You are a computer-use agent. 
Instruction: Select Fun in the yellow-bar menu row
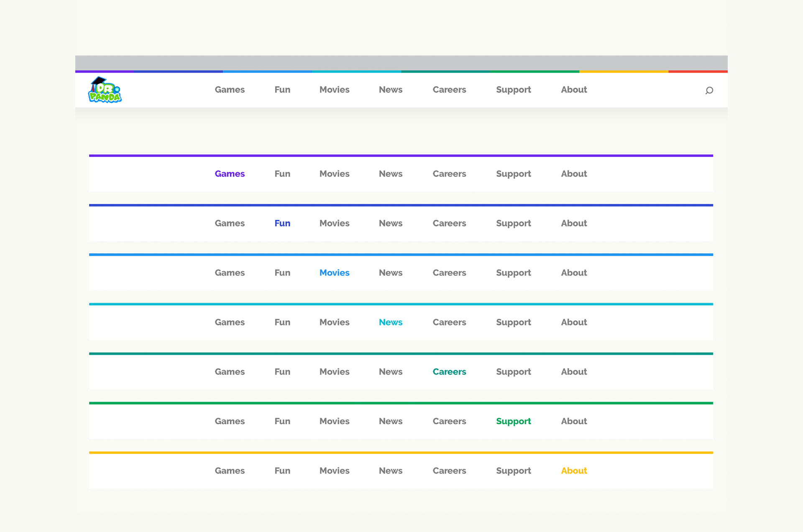[282, 471]
